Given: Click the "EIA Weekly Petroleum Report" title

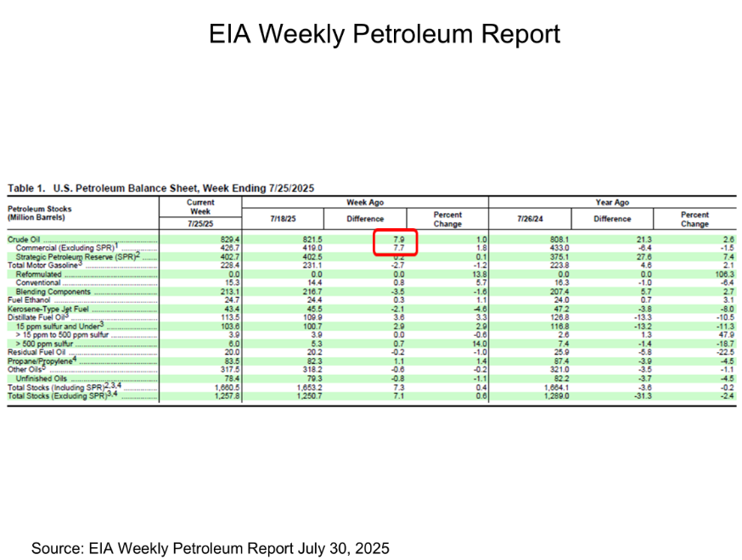Looking at the screenshot, I should pos(385,34).
